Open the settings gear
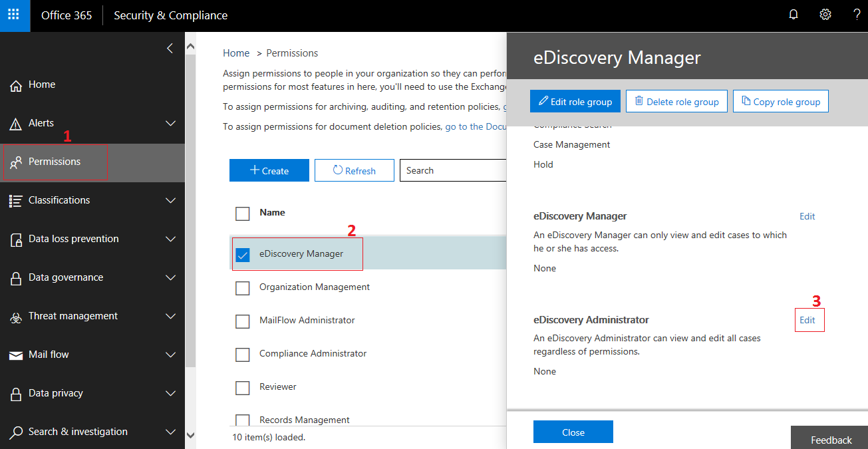Image resolution: width=868 pixels, height=449 pixels. tap(825, 15)
